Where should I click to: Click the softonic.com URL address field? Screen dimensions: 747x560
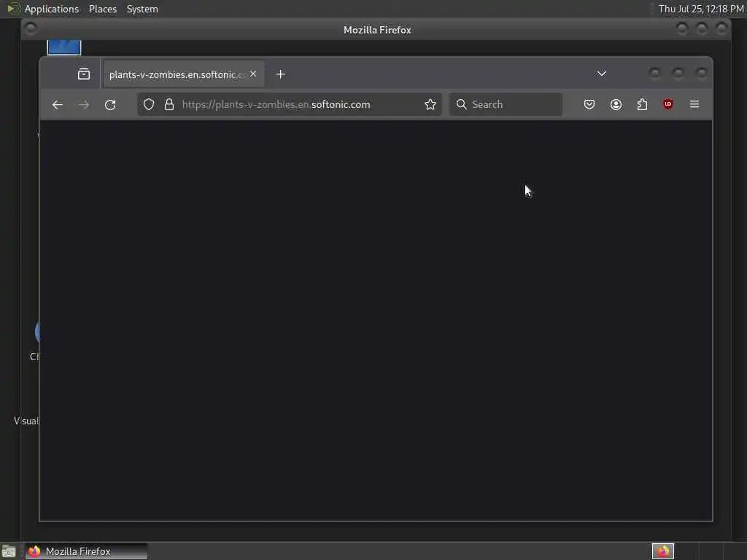pos(290,104)
